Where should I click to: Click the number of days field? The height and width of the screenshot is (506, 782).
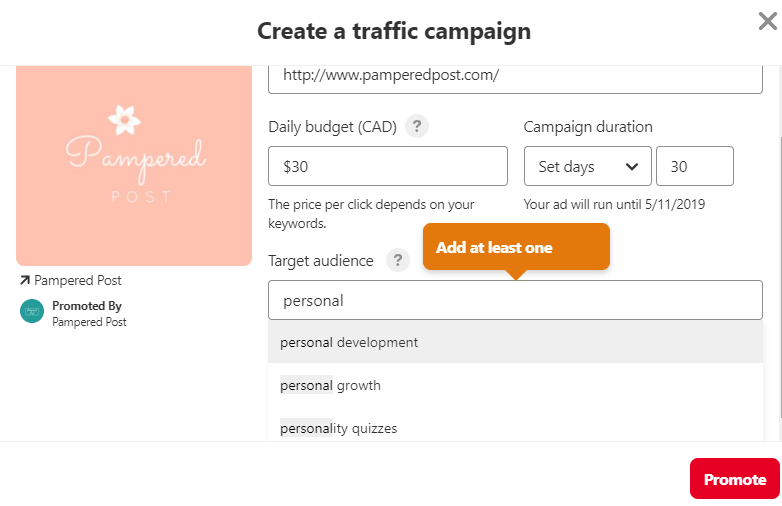pos(694,167)
